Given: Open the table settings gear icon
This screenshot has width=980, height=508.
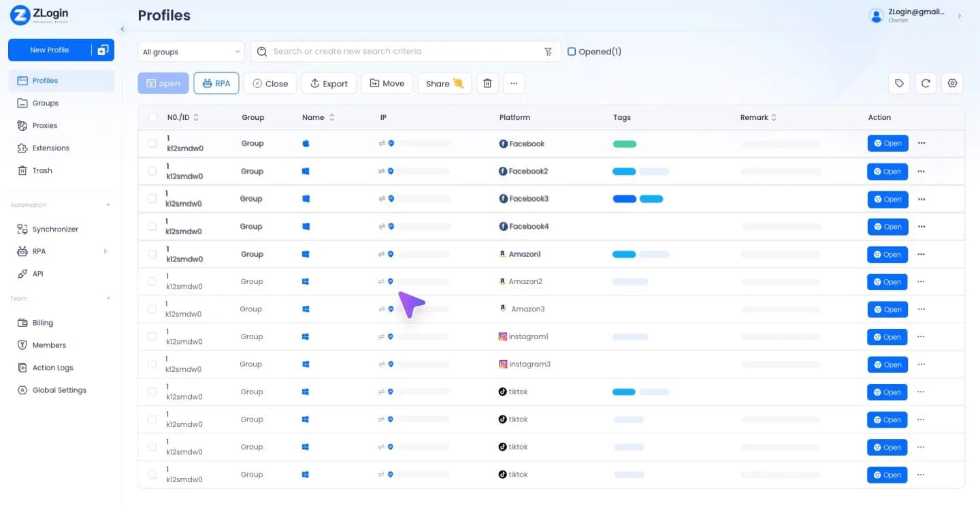Looking at the screenshot, I should (952, 83).
